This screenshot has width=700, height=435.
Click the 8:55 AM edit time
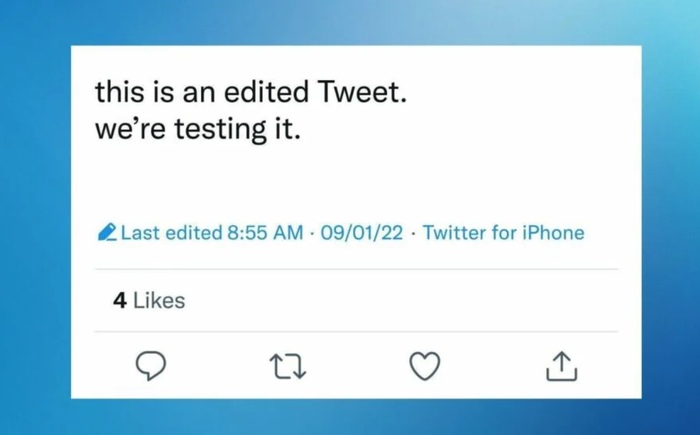click(x=265, y=233)
